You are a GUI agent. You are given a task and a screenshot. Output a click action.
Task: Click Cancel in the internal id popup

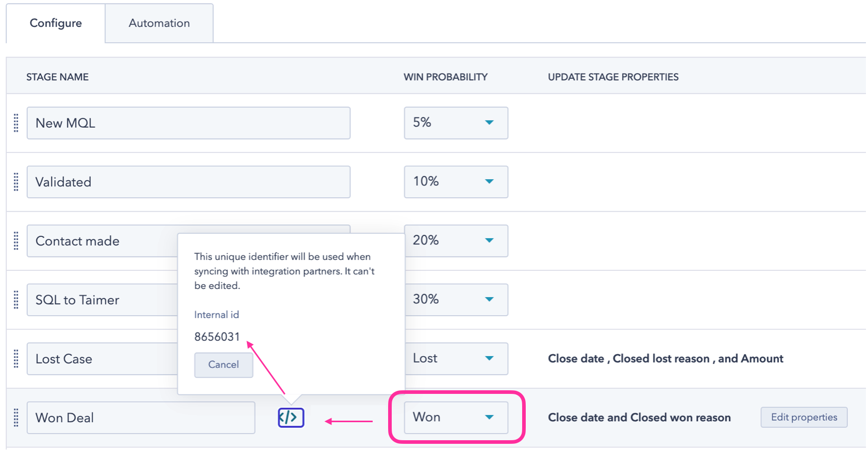coord(223,365)
